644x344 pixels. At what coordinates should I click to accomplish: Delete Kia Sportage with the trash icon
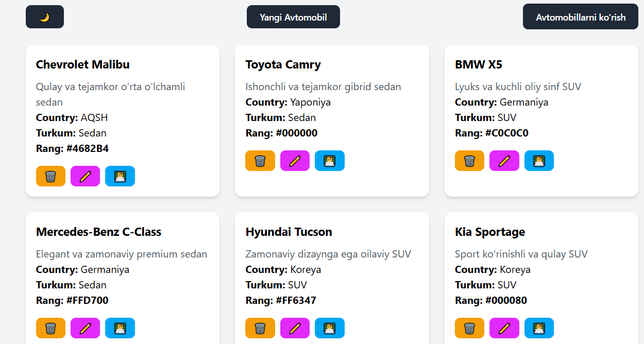pyautogui.click(x=469, y=328)
